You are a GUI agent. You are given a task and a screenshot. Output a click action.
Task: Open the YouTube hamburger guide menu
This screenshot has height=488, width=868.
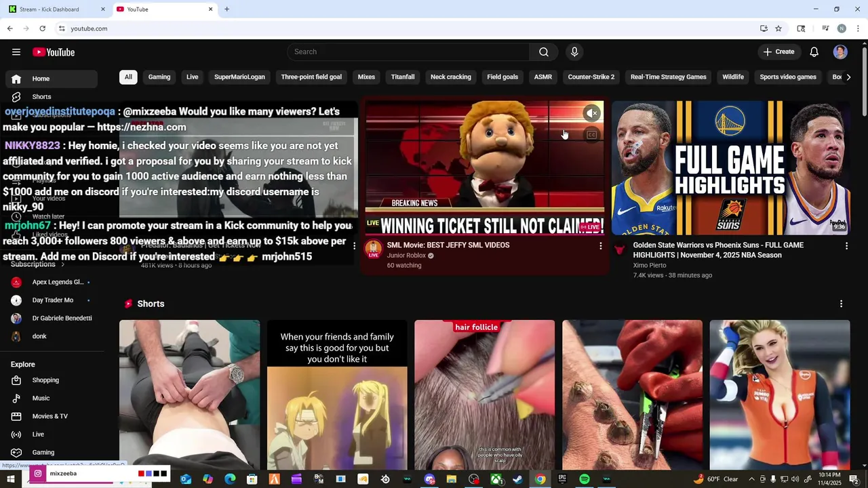click(16, 52)
